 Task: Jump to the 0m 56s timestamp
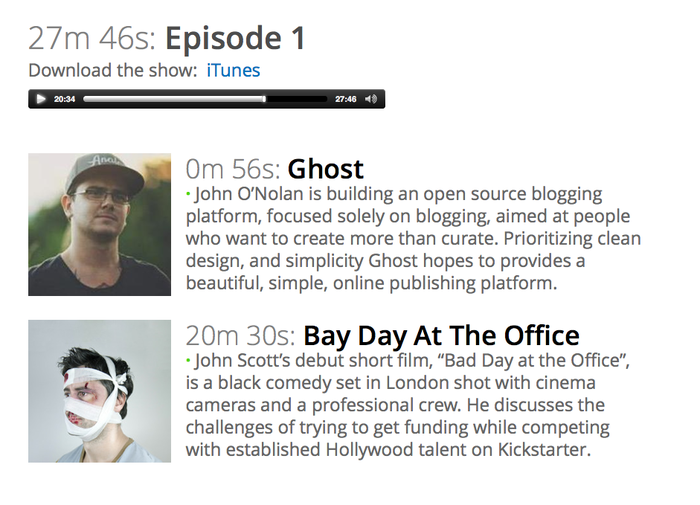[233, 169]
